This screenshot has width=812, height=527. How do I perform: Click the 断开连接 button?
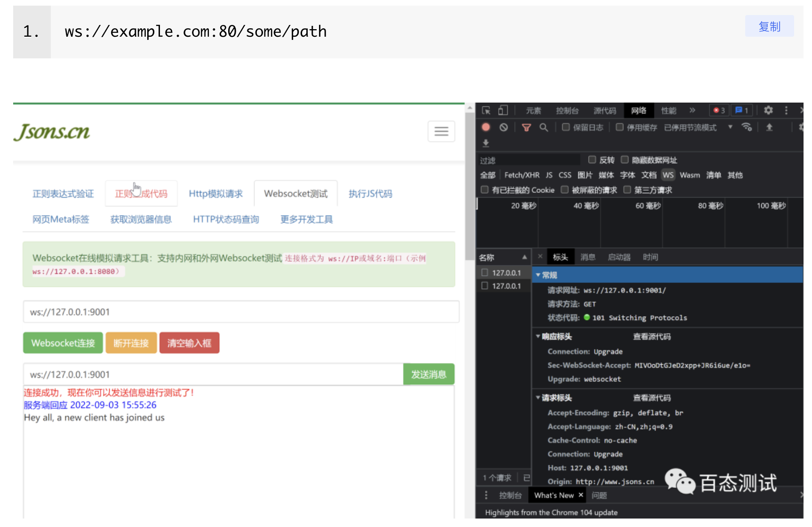click(x=131, y=343)
